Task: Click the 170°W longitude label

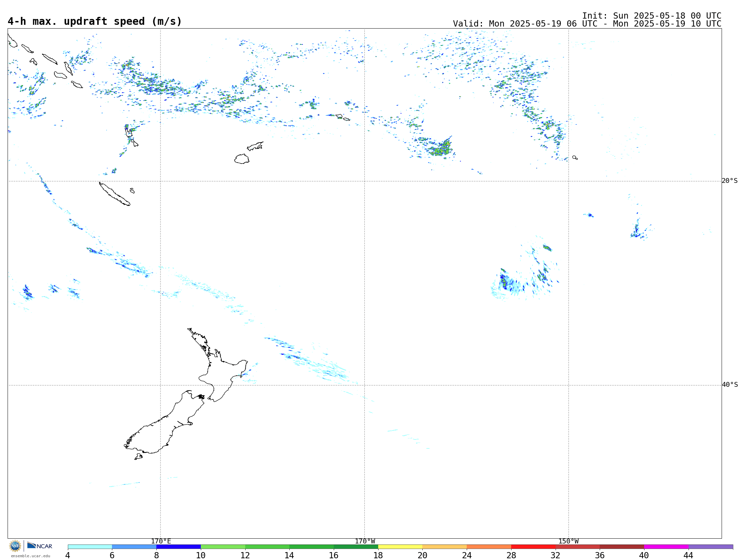Action: tap(365, 541)
